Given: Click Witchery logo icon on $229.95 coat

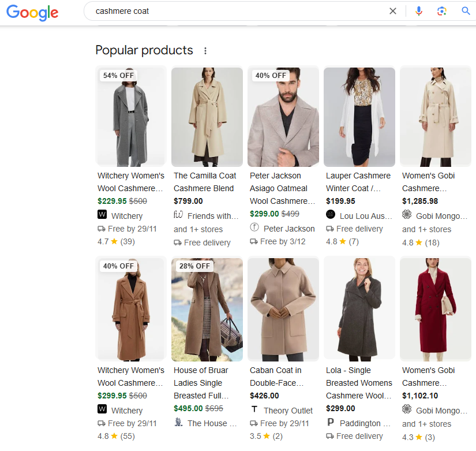Looking at the screenshot, I should (x=102, y=215).
